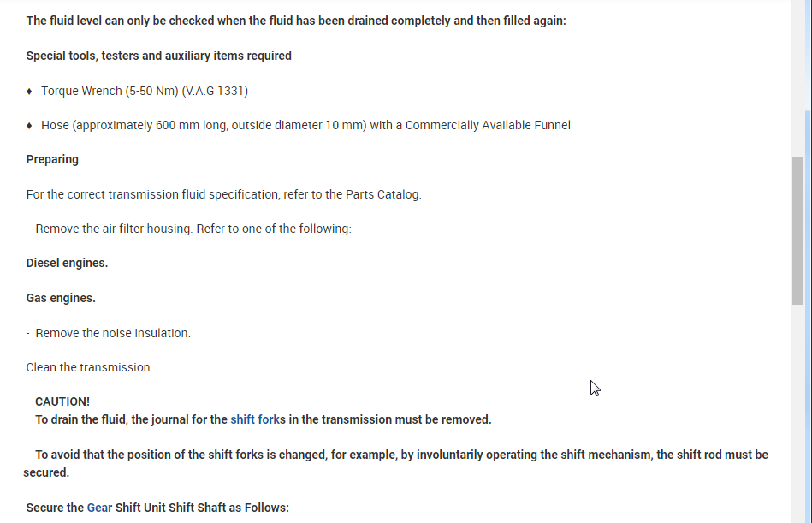Viewport: 812px width, 523px height.
Task: Open the "shift fork" hyperlink
Action: [x=255, y=419]
